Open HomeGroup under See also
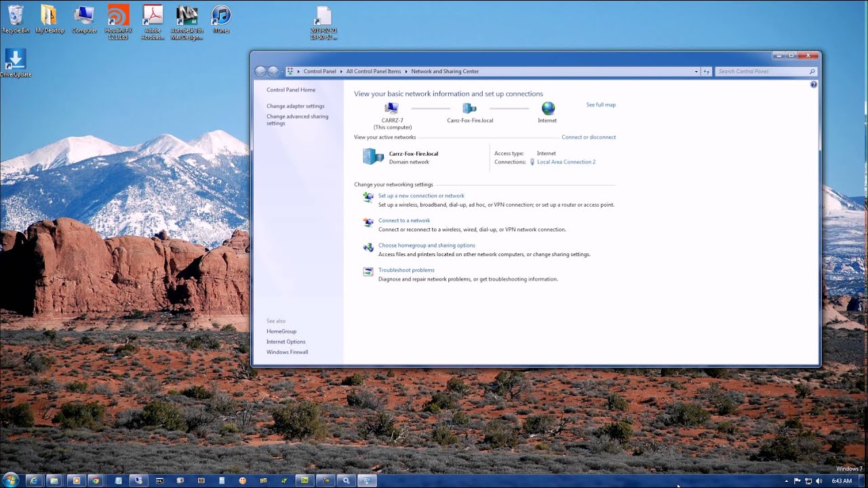This screenshot has width=868, height=488. (x=281, y=331)
